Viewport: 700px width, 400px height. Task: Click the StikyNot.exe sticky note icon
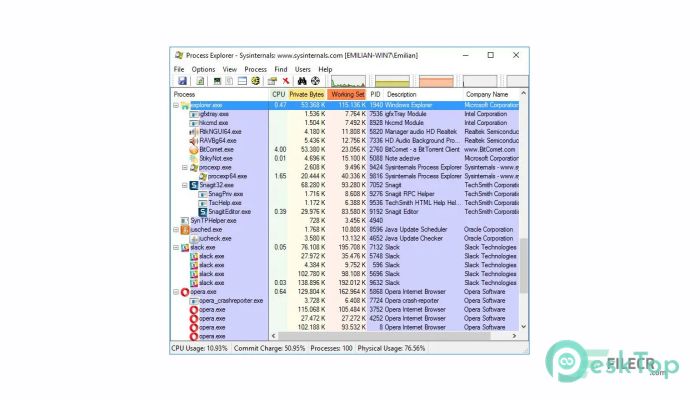194,158
